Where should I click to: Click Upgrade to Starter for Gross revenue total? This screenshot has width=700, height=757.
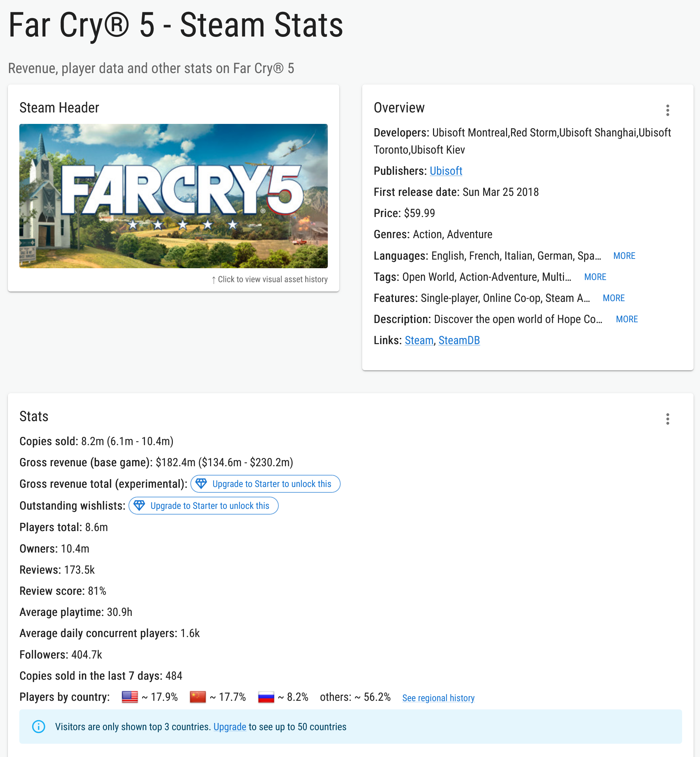266,484
